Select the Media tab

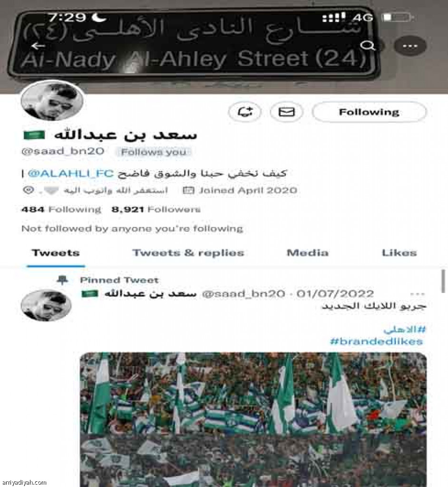click(308, 253)
